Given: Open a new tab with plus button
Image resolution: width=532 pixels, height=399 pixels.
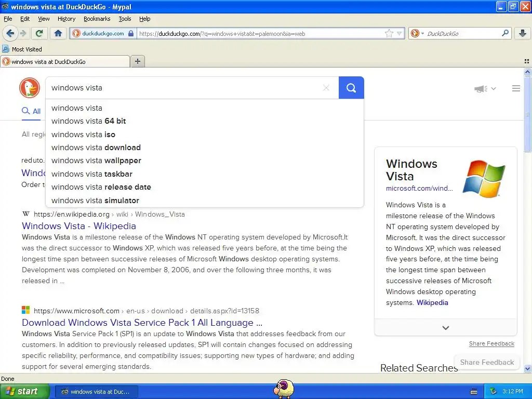Looking at the screenshot, I should [137, 61].
